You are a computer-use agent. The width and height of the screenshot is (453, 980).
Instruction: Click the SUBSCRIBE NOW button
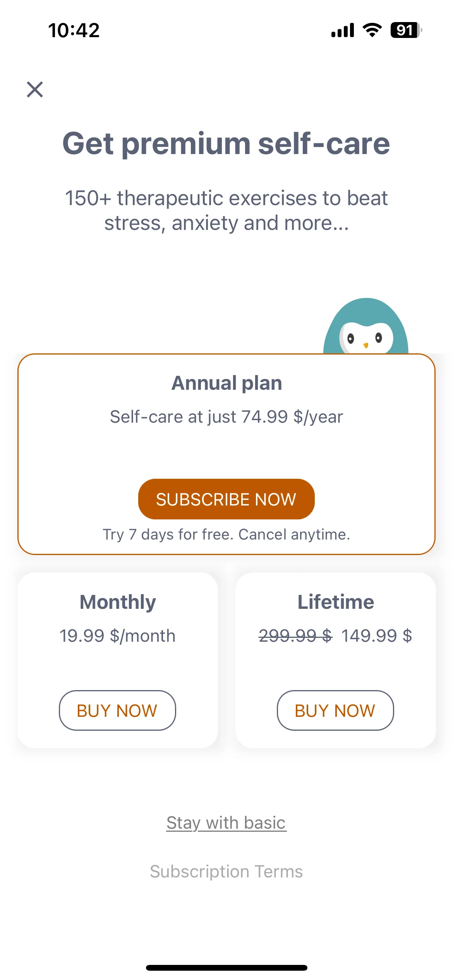point(226,499)
